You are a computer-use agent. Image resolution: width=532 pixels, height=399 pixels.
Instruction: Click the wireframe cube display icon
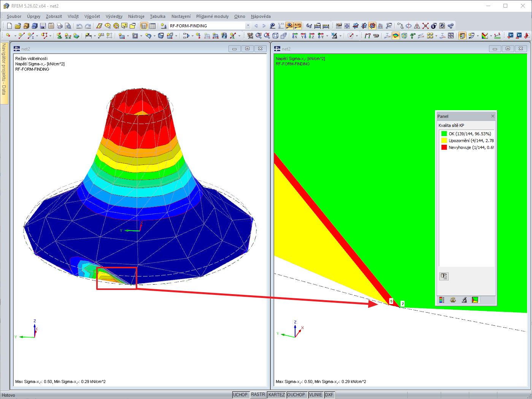pos(275,36)
